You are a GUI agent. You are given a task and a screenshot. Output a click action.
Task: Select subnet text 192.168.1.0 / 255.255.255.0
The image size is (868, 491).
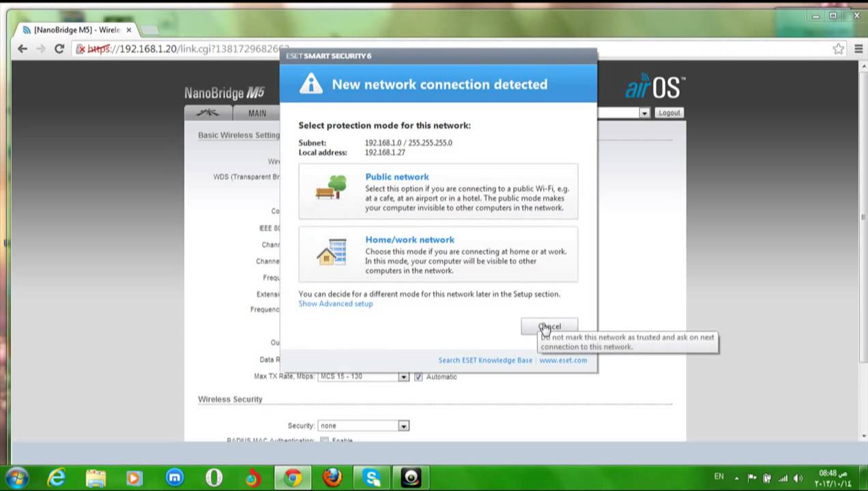408,143
